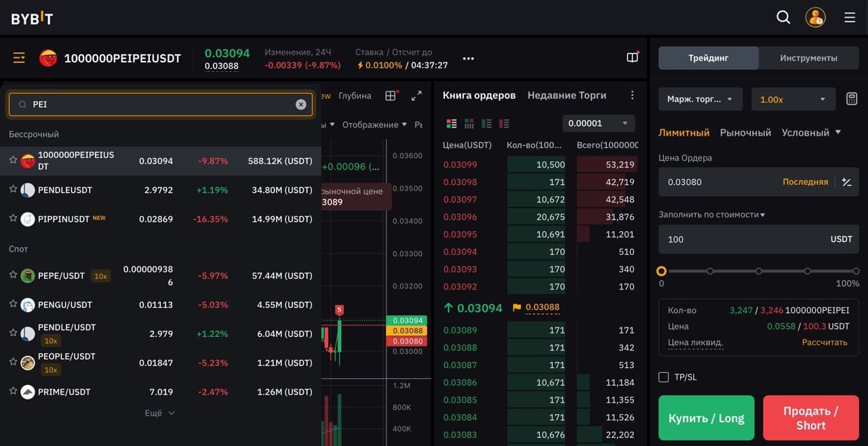Click bid price 0.03086 in order book

460,382
